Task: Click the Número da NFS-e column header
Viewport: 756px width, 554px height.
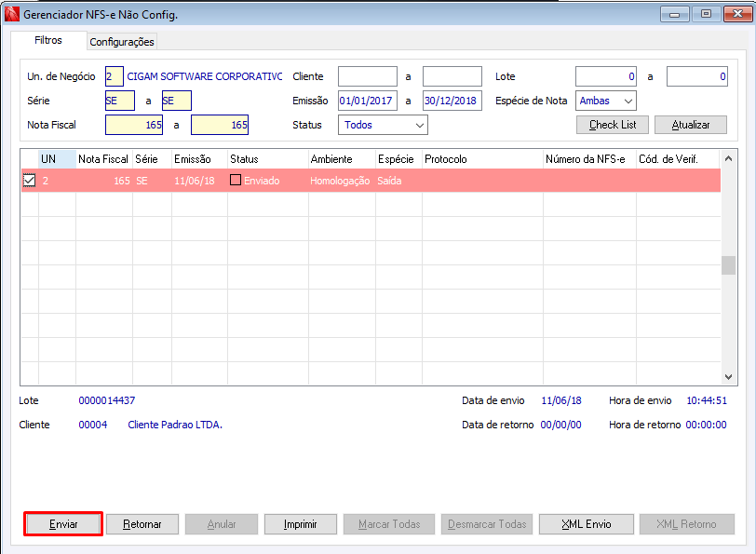Action: [589, 159]
